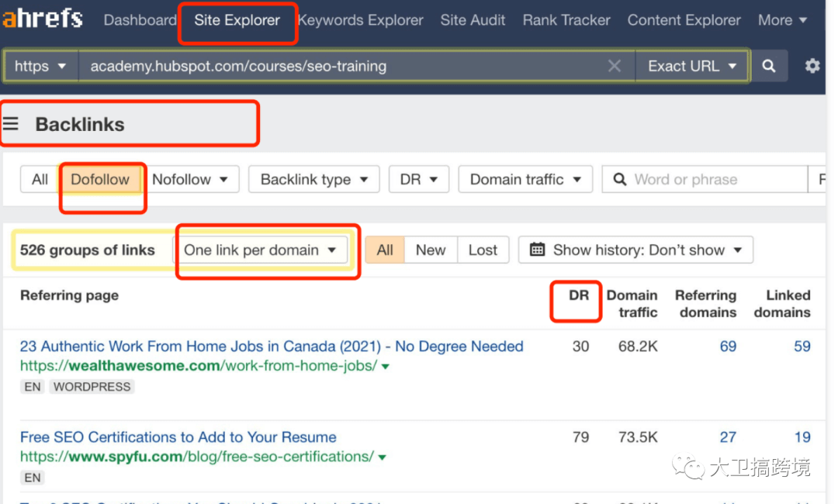Screen dimensions: 838x504
Task: Sort by the Domain traffic column
Action: coord(632,304)
